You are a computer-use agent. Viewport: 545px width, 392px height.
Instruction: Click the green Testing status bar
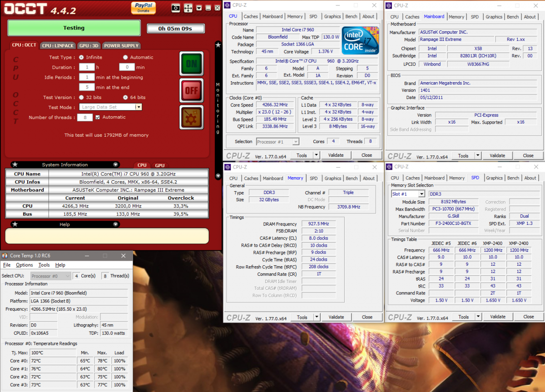[x=74, y=28]
